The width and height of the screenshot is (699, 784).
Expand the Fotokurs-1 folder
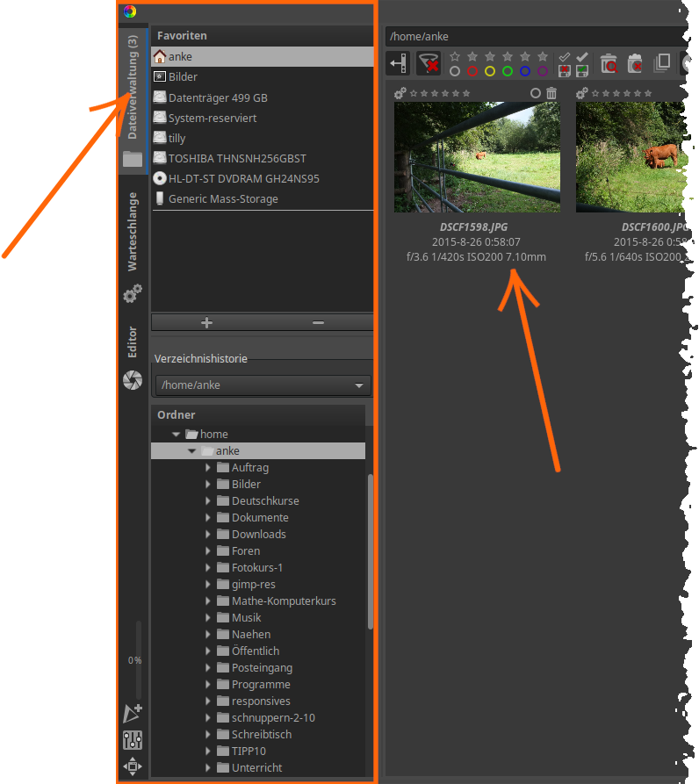click(x=208, y=568)
